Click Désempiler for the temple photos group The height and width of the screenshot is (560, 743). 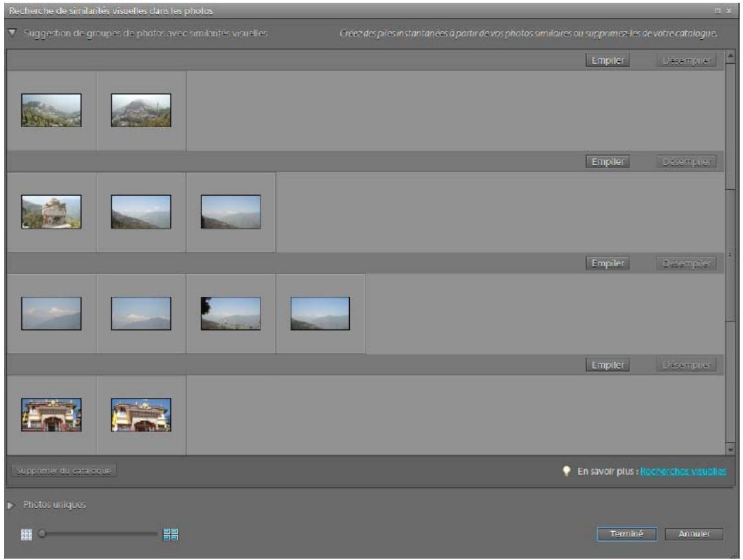pos(686,365)
